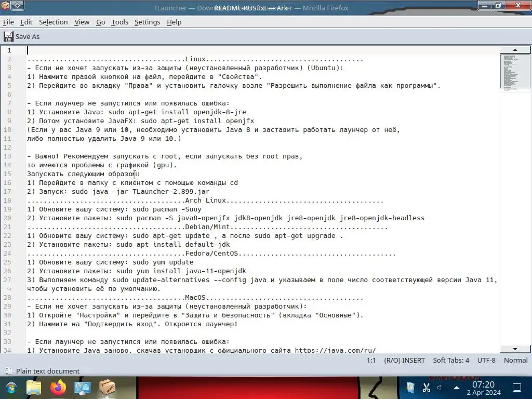The image size is (532, 399).
Task: Click the show desktop square icon
Action: 517,388
